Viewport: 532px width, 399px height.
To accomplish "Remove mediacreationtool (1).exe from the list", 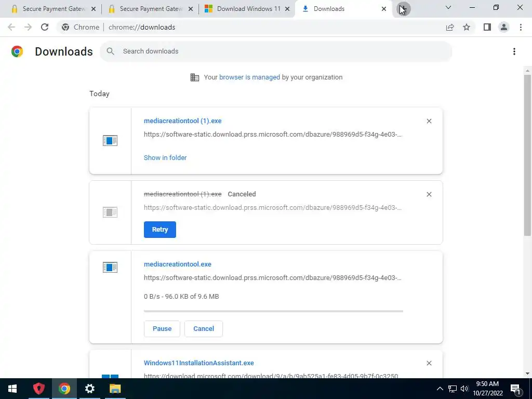I will [x=429, y=121].
